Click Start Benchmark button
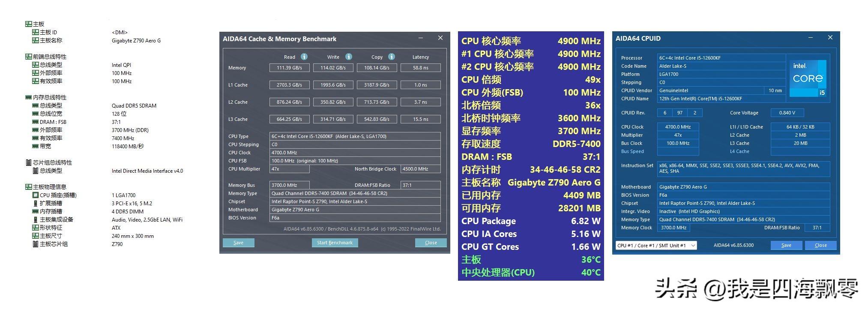 [x=335, y=243]
